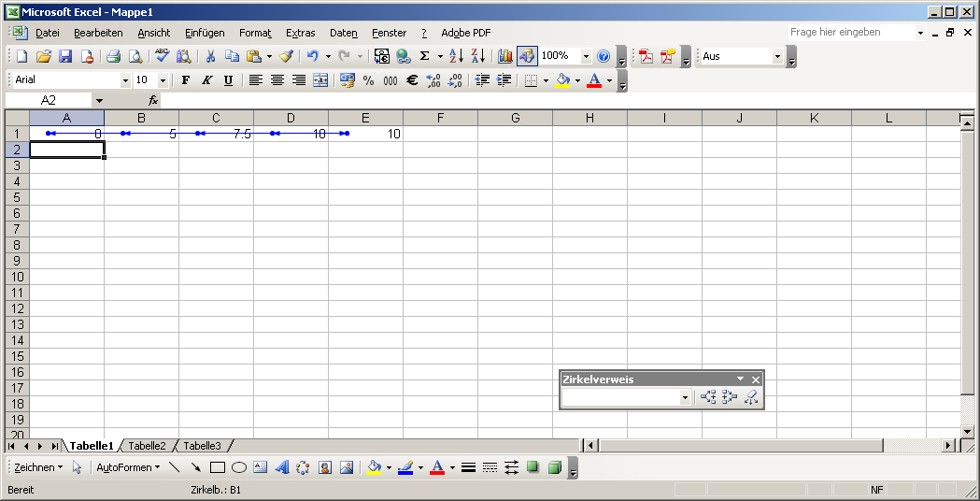Image resolution: width=980 pixels, height=501 pixels.
Task: Remove a decimal place
Action: point(456,80)
